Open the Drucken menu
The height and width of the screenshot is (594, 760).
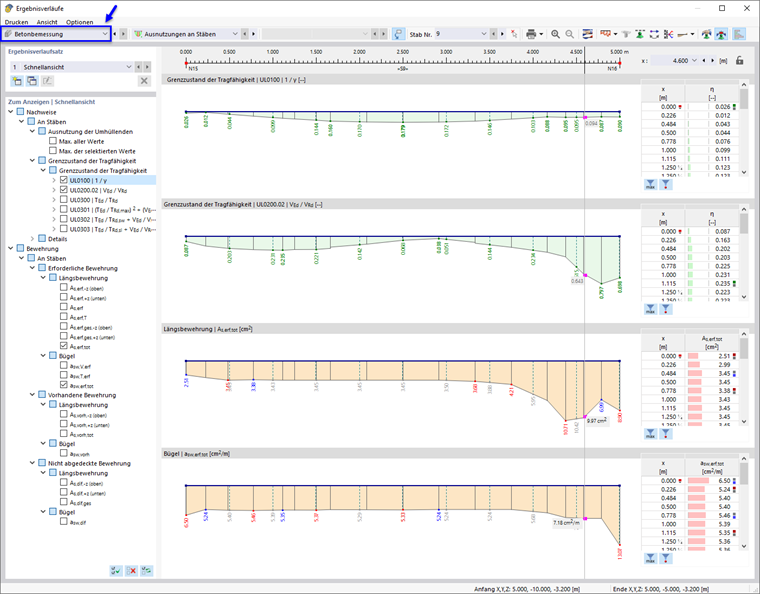[16, 22]
